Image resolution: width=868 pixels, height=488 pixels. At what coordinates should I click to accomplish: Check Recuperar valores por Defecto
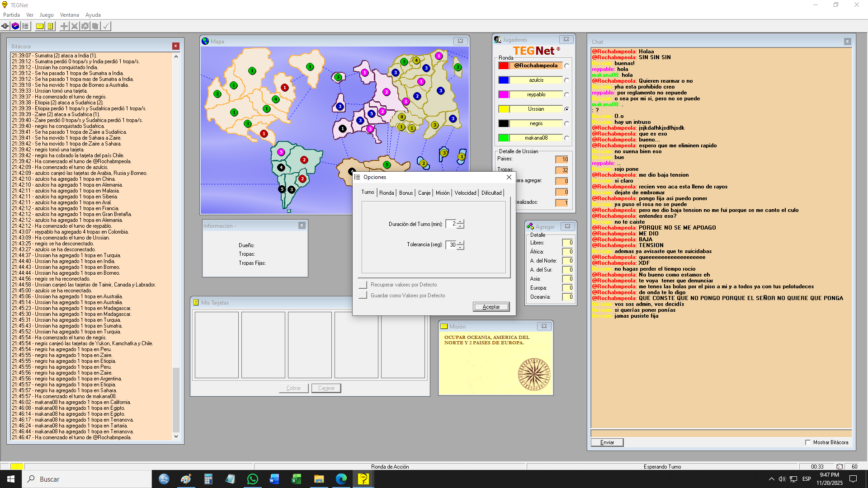point(363,285)
